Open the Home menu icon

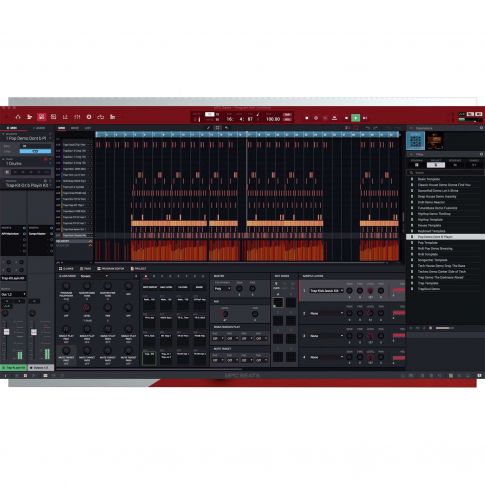coord(18,117)
